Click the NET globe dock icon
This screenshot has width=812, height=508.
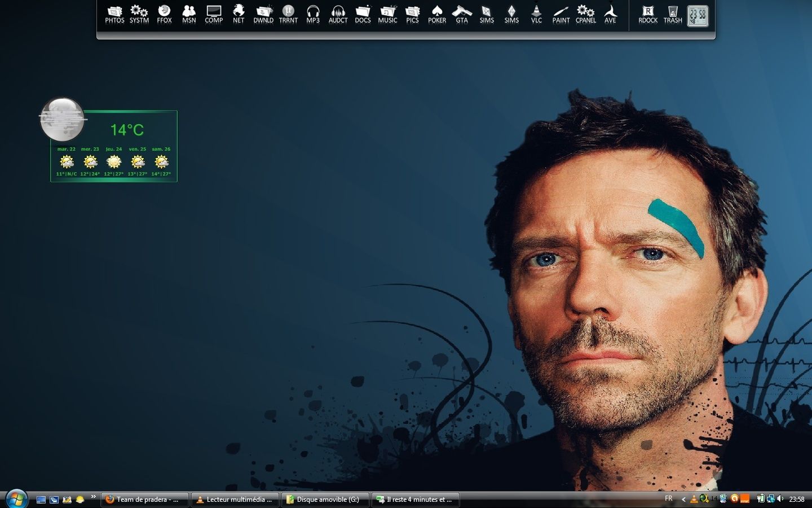coord(239,14)
